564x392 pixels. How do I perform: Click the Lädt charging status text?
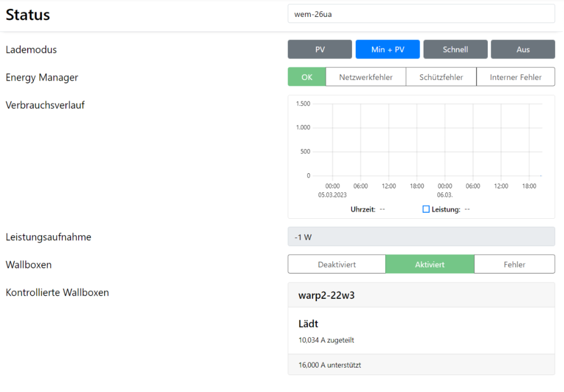click(309, 324)
